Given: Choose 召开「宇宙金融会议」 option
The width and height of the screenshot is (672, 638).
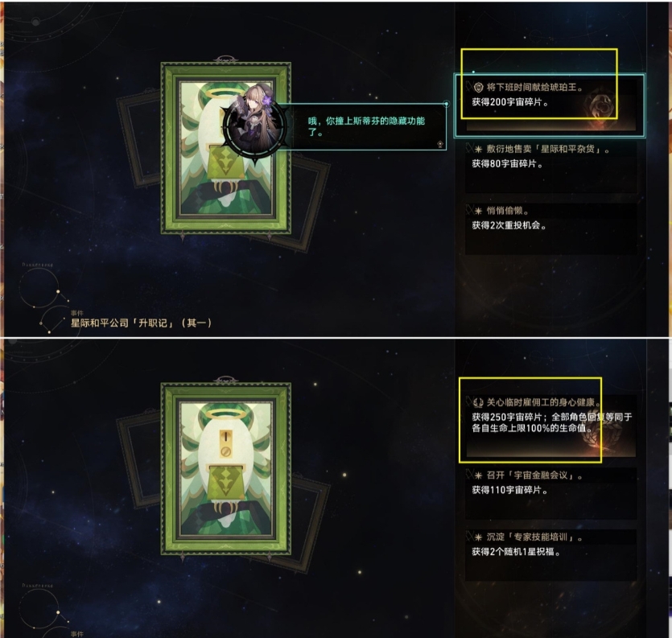Looking at the screenshot, I should click(550, 494).
